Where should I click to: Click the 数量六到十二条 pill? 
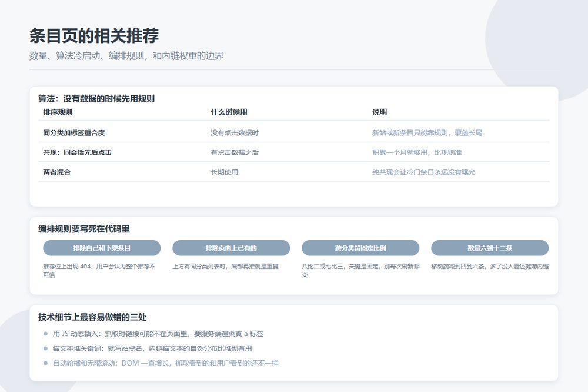[490, 248]
